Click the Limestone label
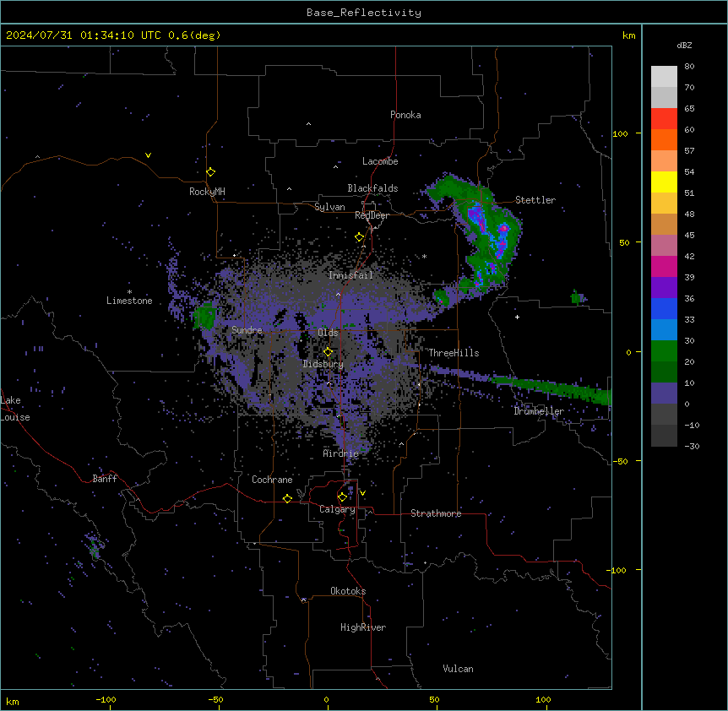The width and height of the screenshot is (728, 711). point(129,301)
